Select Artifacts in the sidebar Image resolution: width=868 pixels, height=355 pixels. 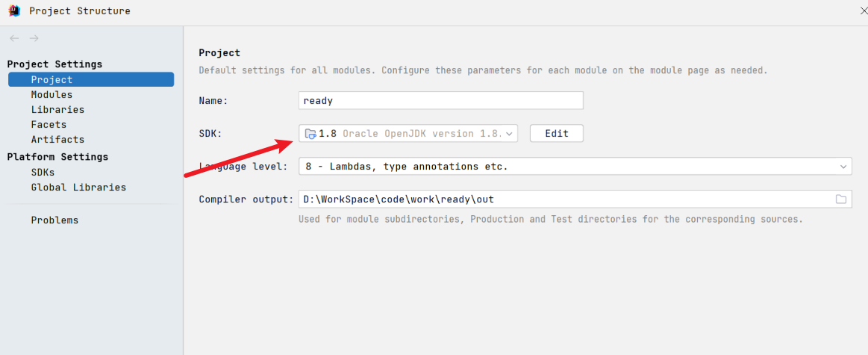(57, 140)
